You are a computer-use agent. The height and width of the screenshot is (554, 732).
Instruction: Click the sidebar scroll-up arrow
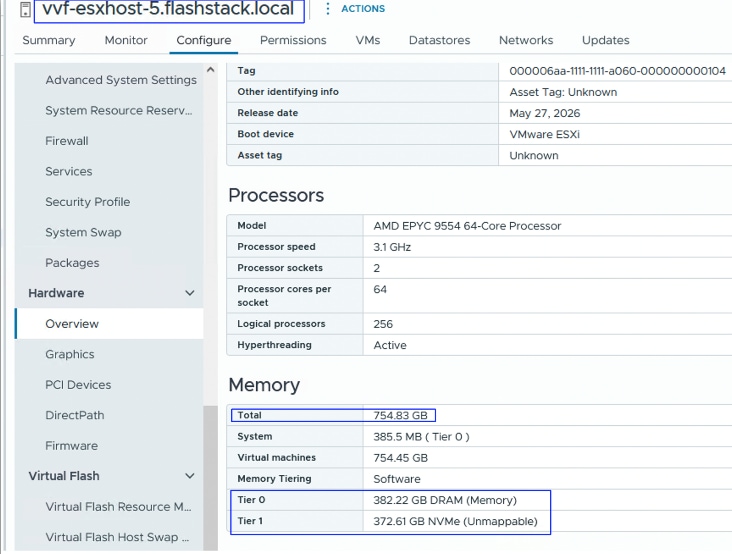coord(211,70)
